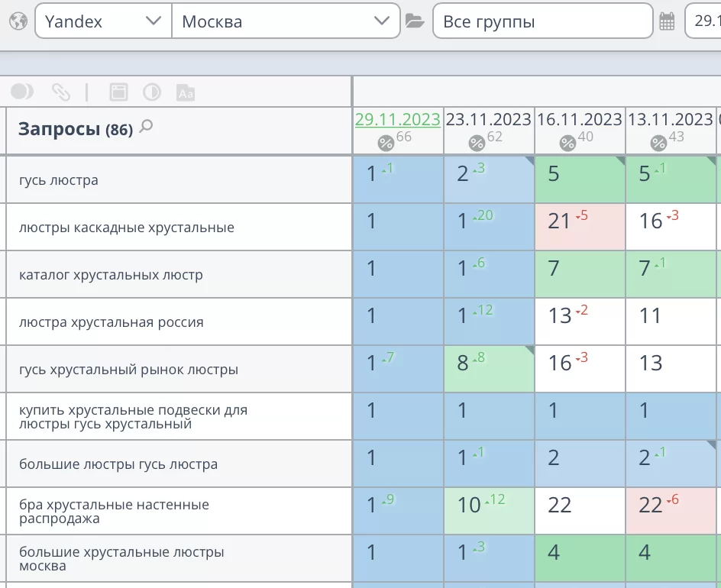Click the chain link icon in toolbar
The width and height of the screenshot is (721, 588).
coord(60,92)
